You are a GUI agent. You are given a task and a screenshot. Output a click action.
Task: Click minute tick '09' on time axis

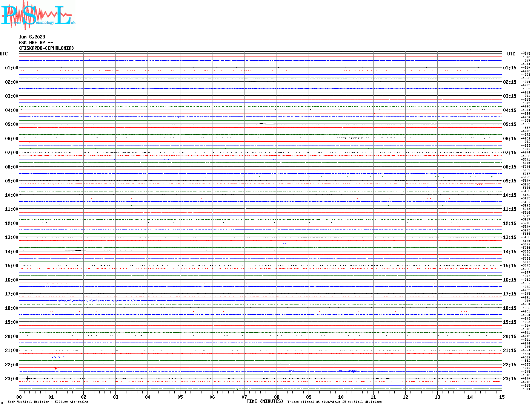pyautogui.click(x=309, y=397)
